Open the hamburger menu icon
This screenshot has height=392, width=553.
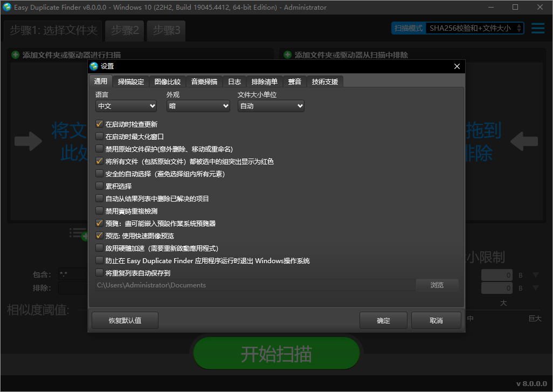538,28
